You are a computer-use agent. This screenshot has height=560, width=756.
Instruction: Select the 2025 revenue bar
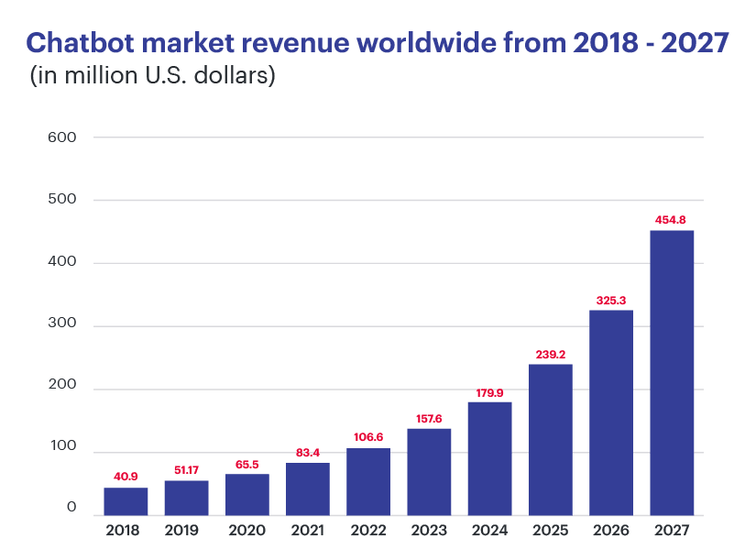551,435
